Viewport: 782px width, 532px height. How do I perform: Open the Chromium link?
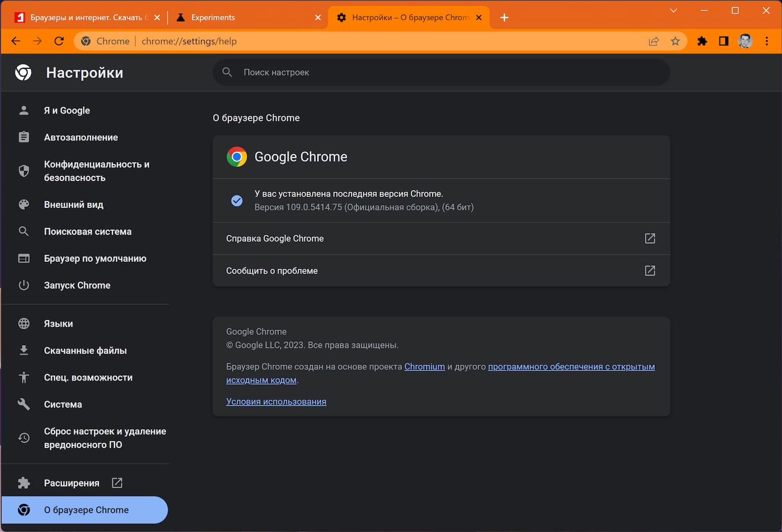point(424,366)
